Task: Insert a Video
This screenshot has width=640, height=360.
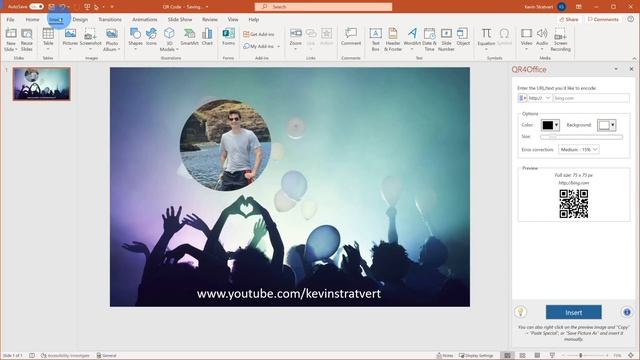Action: (527, 39)
